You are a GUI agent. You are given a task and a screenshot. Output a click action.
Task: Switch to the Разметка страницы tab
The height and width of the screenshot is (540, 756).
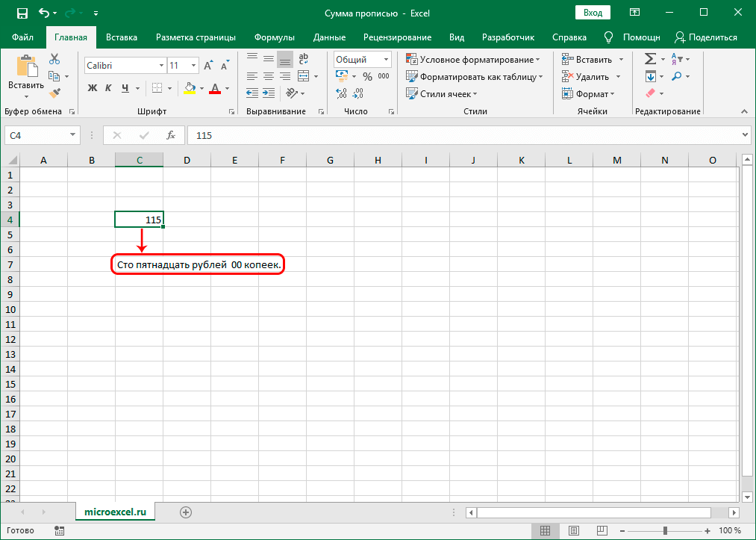click(196, 37)
